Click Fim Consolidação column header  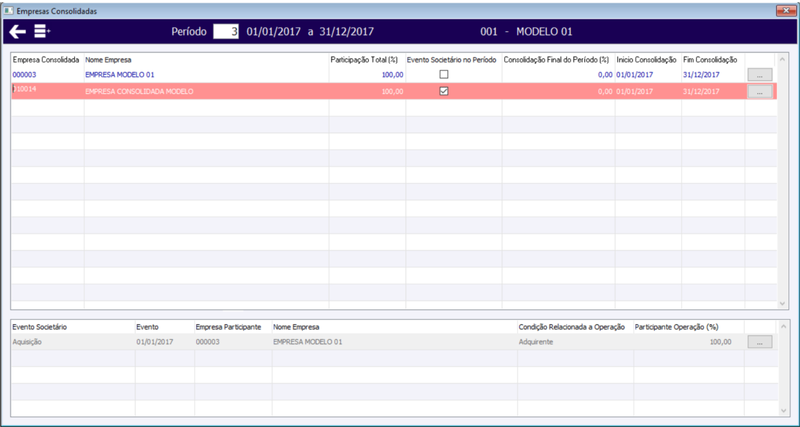pos(710,60)
